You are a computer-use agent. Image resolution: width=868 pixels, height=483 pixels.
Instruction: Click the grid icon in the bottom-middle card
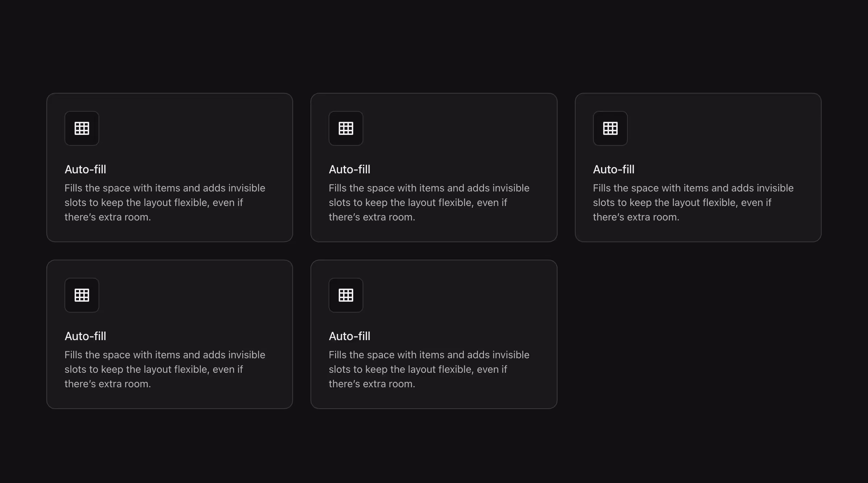tap(346, 295)
